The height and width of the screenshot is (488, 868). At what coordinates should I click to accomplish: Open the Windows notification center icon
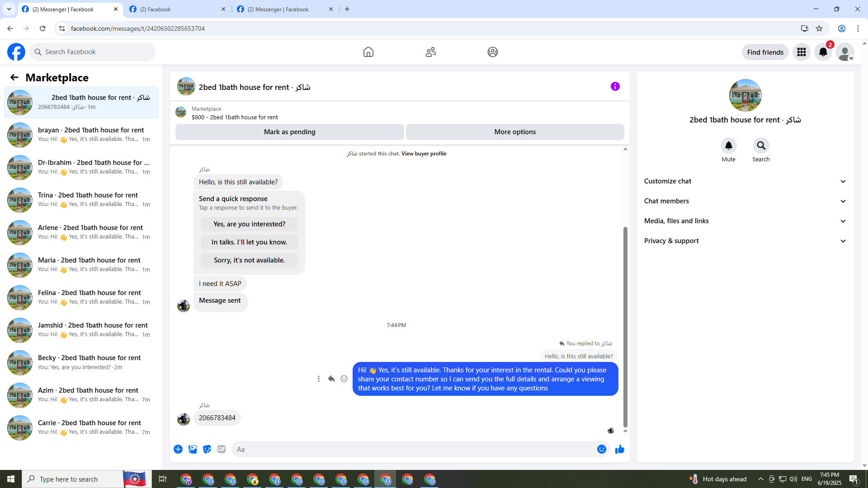point(854,479)
